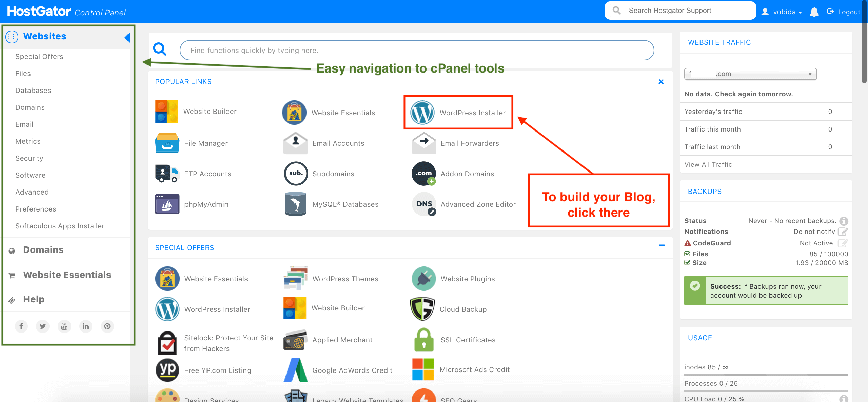Open the WordPress Installer tool
Image resolution: width=868 pixels, height=402 pixels.
point(472,113)
